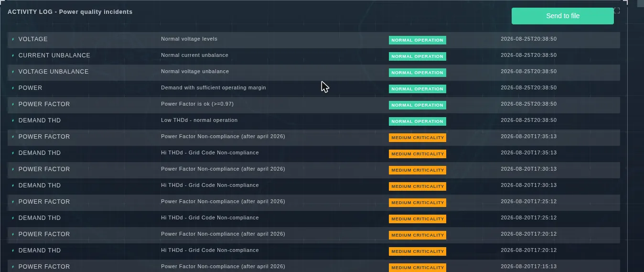Open Hi THDd Non-compliance entry at 17:25:12
The image size is (644, 272).
tap(210, 218)
